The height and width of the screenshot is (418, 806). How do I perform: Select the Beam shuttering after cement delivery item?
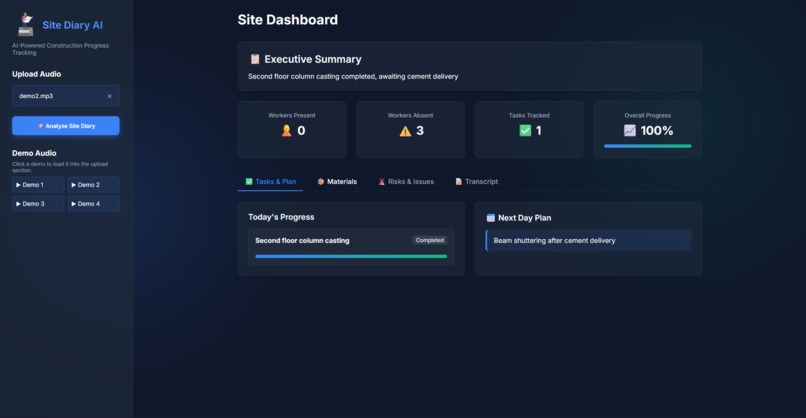(589, 241)
